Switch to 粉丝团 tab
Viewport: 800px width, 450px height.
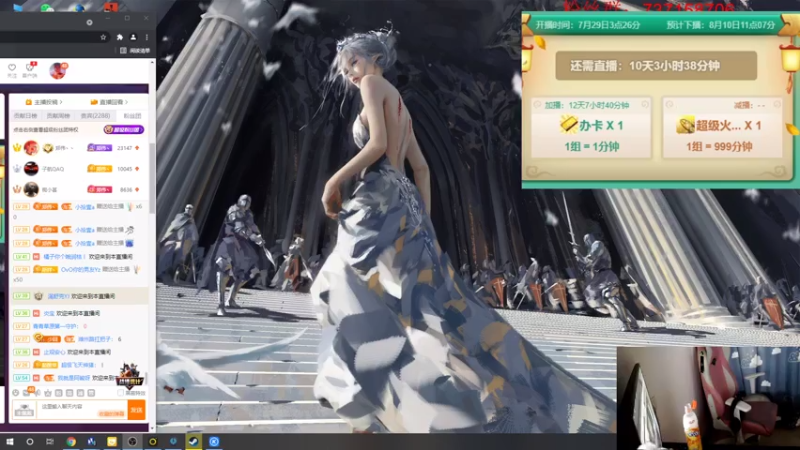point(132,116)
